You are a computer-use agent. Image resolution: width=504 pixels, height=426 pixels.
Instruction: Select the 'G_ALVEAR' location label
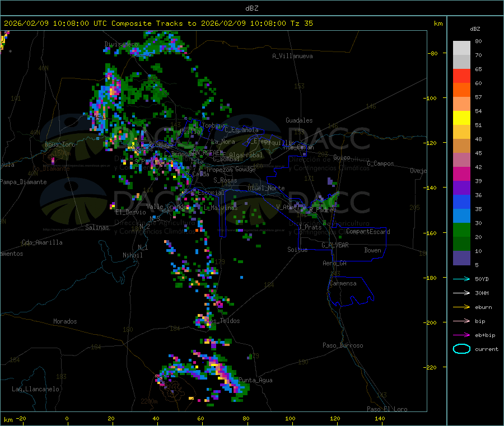[x=335, y=245]
